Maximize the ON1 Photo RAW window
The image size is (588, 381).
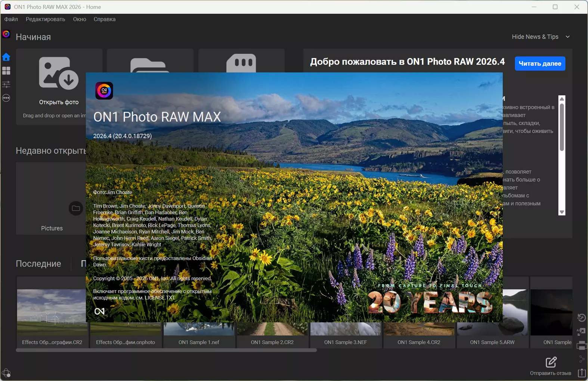click(x=555, y=7)
